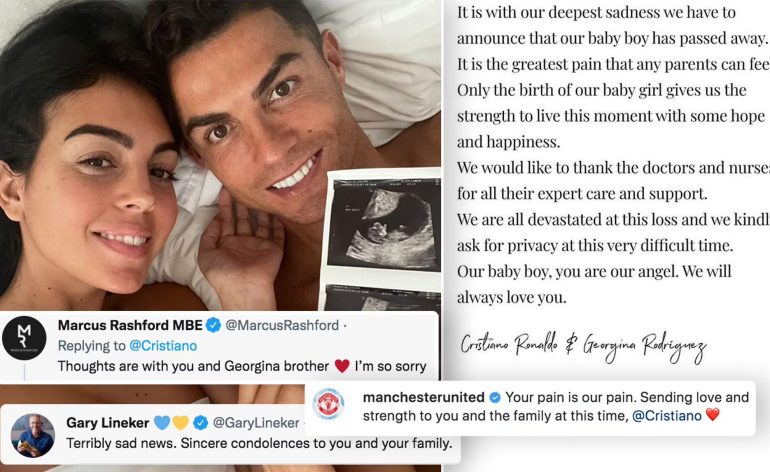This screenshot has width=770, height=472.
Task: Open the @Cristiano link under Replying to
Action: click(163, 346)
